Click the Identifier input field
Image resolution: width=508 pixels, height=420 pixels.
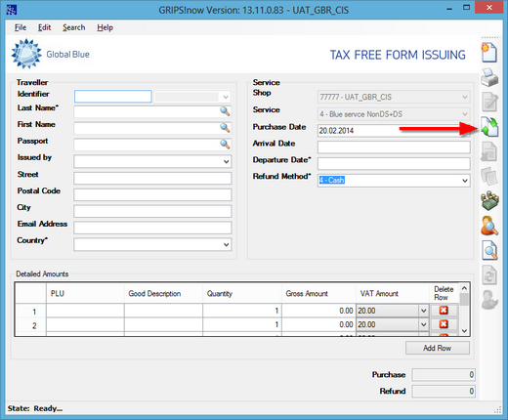[113, 97]
